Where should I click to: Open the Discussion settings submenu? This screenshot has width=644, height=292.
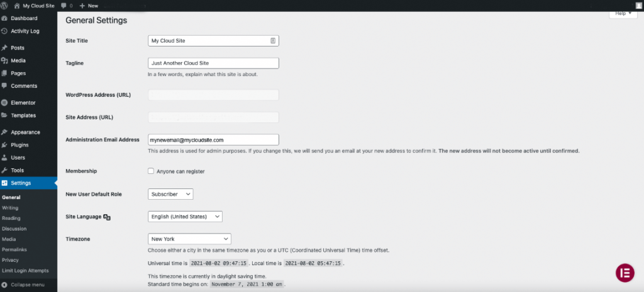(x=14, y=229)
